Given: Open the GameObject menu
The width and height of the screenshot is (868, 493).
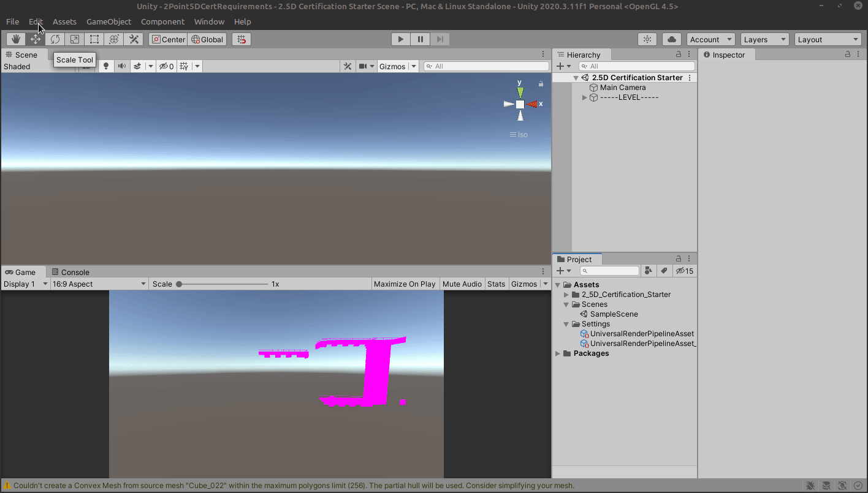Looking at the screenshot, I should click(x=108, y=21).
